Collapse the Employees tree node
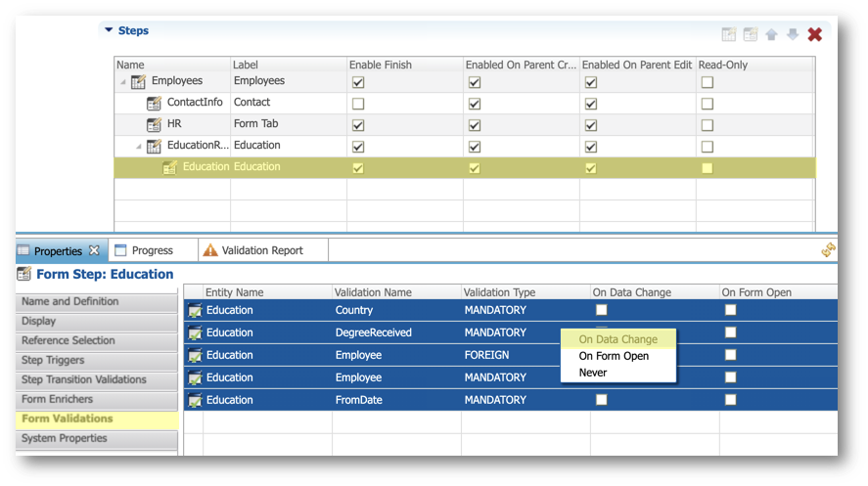Image resolution: width=868 pixels, height=486 pixels. 122,82
